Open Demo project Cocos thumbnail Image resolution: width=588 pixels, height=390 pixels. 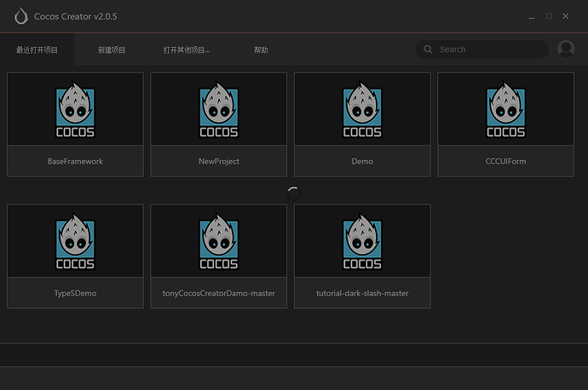click(362, 109)
